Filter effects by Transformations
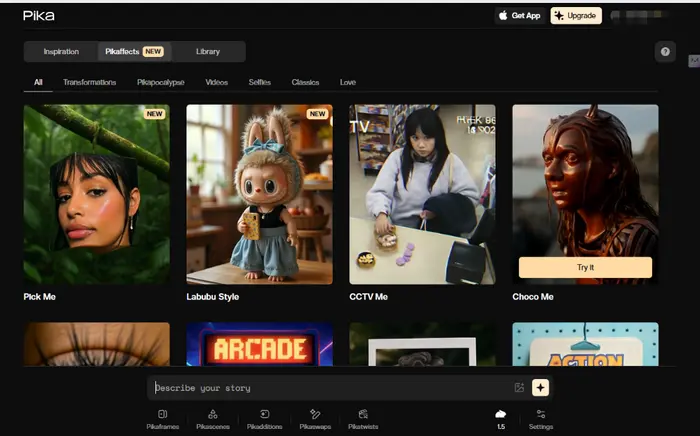Viewport: 700px width, 436px height. (89, 82)
